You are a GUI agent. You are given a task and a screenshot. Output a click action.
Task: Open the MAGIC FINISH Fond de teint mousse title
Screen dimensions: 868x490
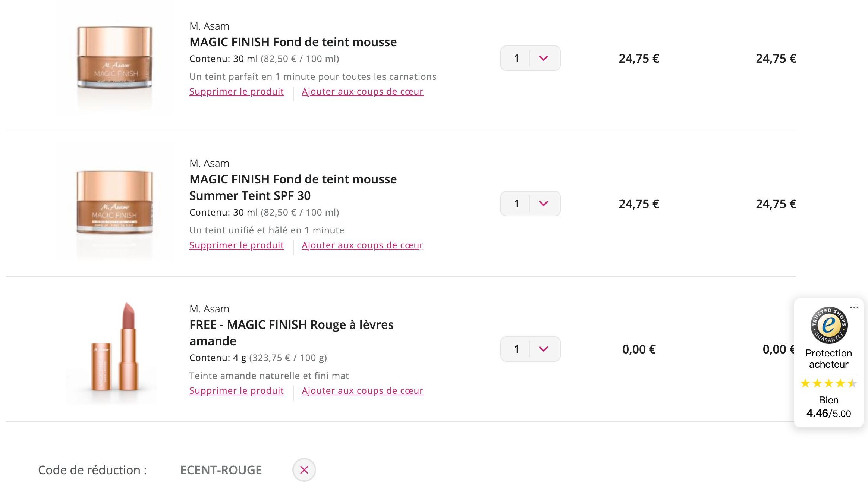[x=293, y=42]
